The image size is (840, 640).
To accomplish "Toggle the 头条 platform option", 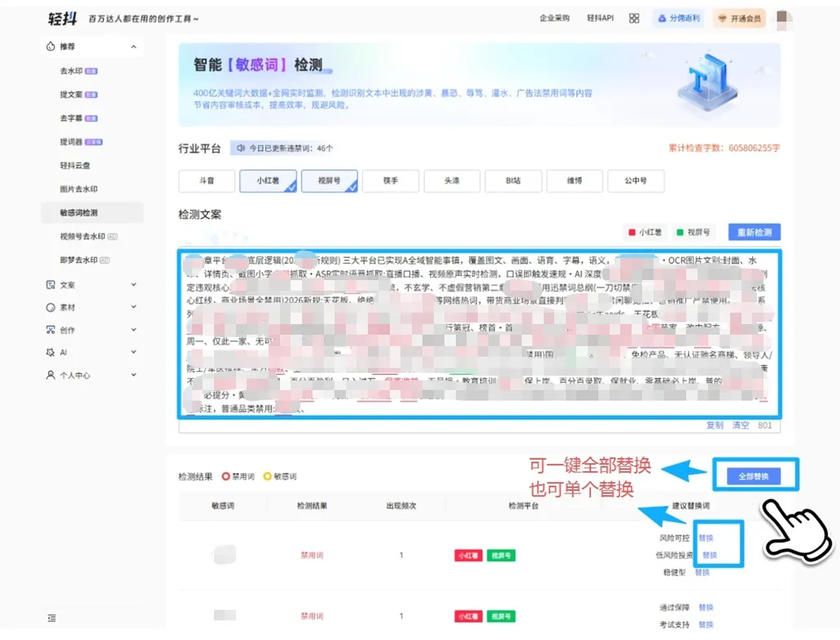I will click(452, 181).
